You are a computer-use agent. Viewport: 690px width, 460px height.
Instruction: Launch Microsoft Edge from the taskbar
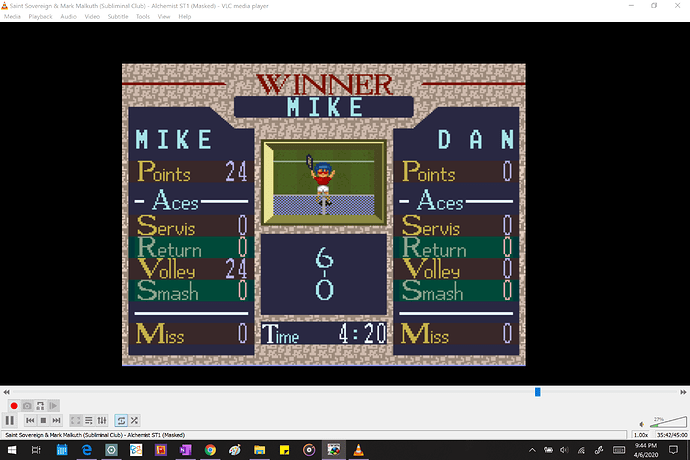coord(87,450)
